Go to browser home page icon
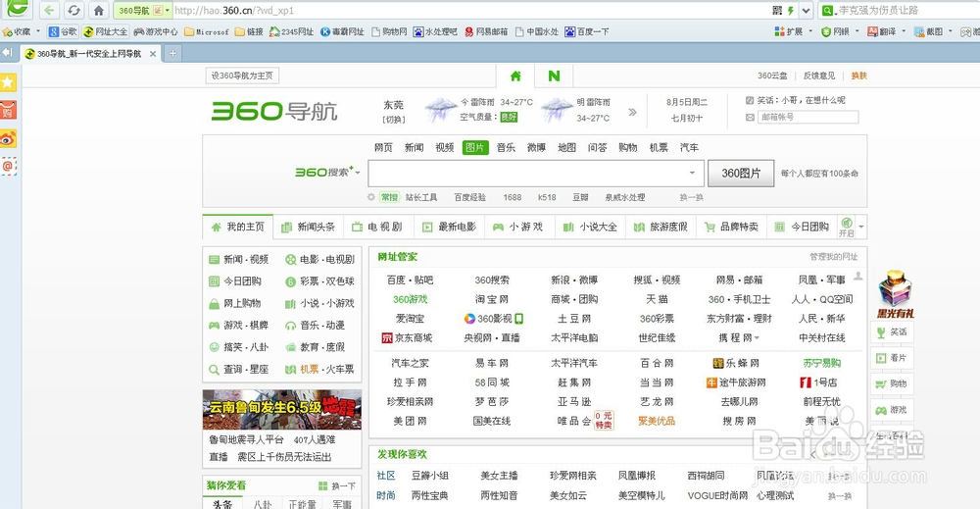The image size is (980, 509). [98, 10]
